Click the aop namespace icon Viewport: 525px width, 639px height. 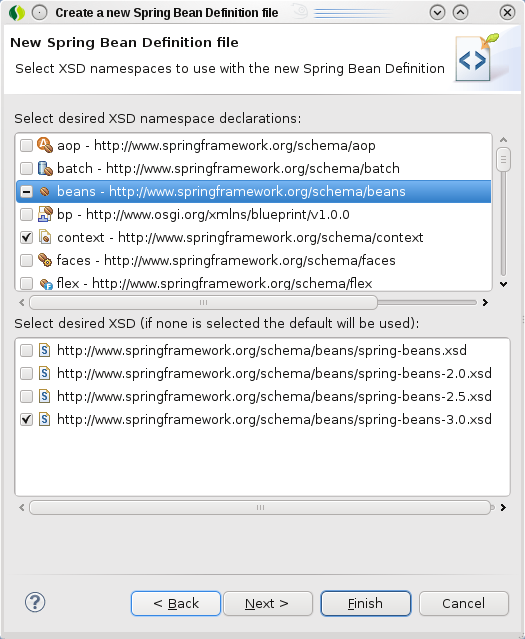coord(45,145)
